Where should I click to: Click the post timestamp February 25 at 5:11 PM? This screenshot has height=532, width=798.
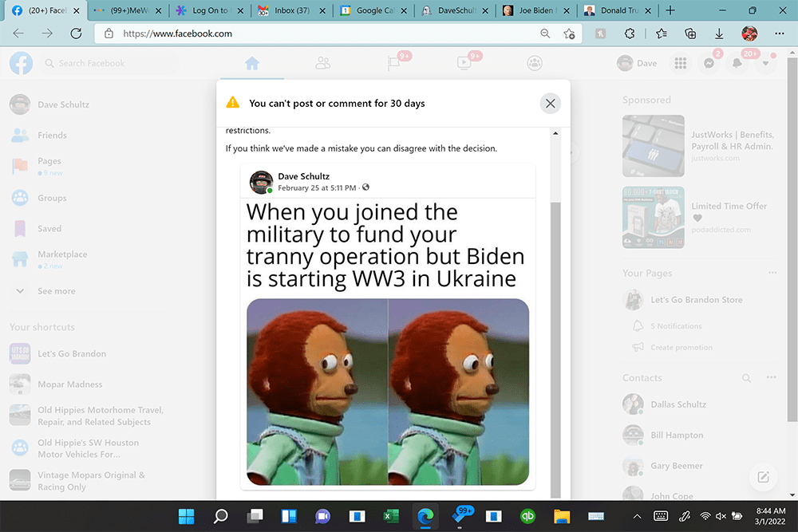point(317,187)
